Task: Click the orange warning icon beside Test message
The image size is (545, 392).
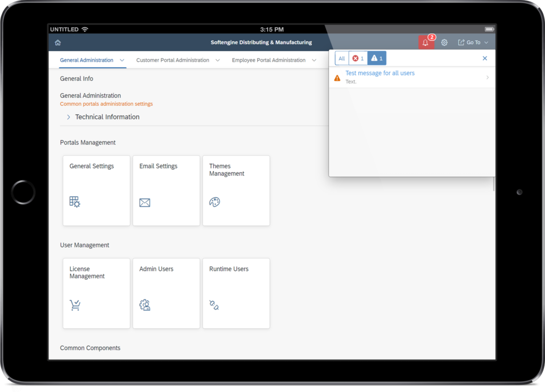Action: [x=337, y=78]
